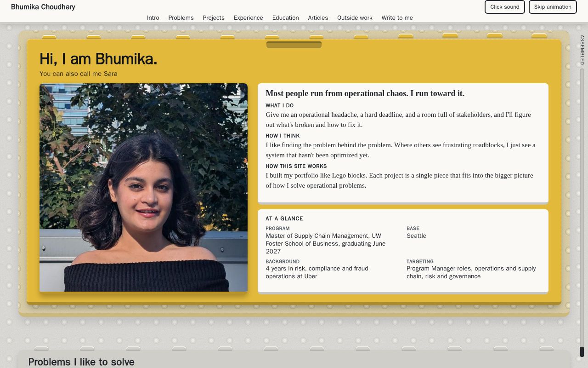The height and width of the screenshot is (368, 588).
Task: Click the 'WHAT I DO' label
Action: [x=280, y=105]
